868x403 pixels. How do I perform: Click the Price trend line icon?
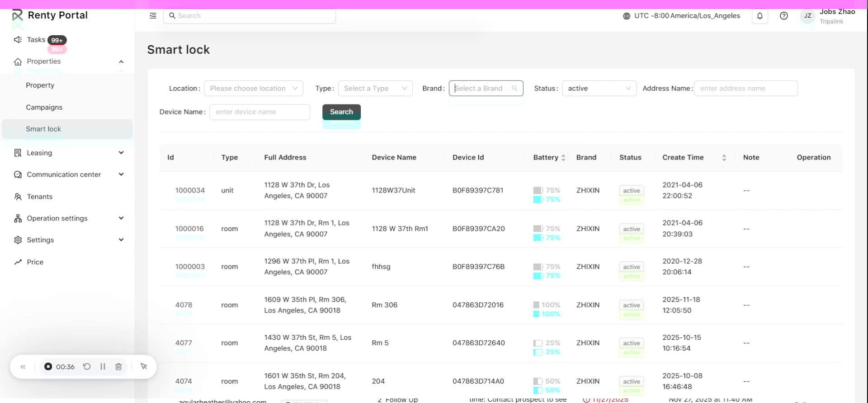pos(18,262)
